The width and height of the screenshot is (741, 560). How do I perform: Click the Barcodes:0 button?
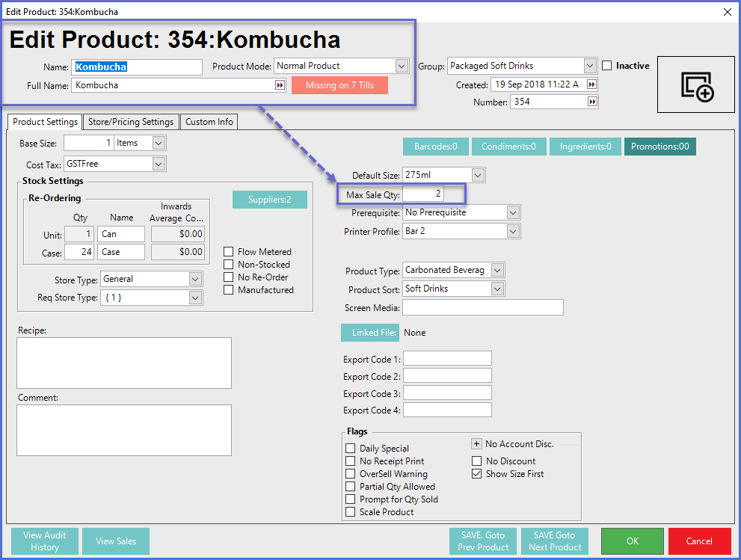coord(435,147)
